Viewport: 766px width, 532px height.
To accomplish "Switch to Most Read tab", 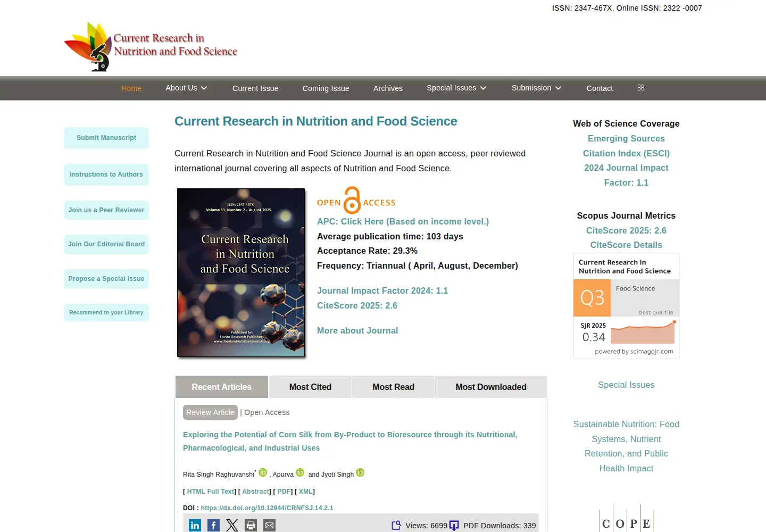I will (393, 387).
